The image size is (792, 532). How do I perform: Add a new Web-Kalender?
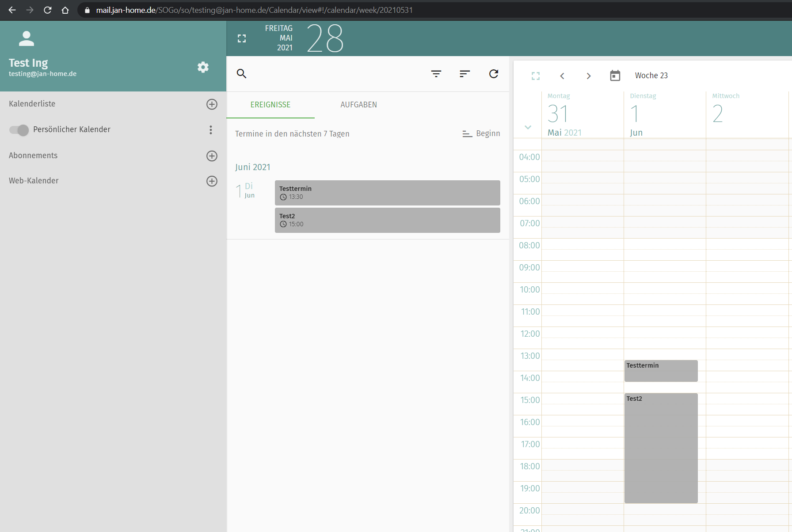coord(212,181)
